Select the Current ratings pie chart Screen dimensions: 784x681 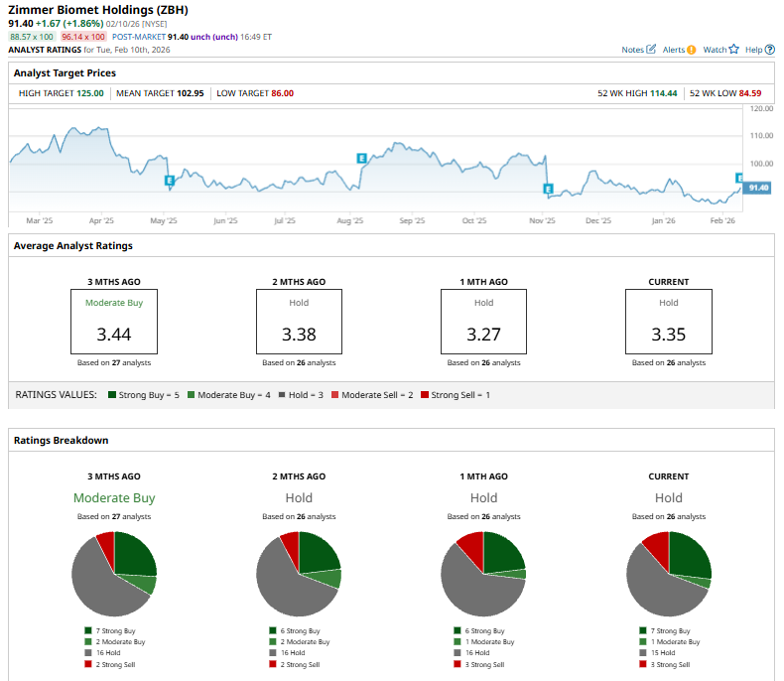tap(669, 574)
